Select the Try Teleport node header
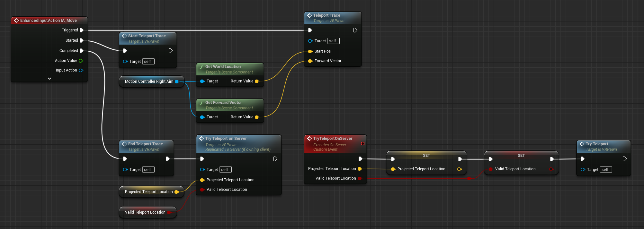The height and width of the screenshot is (229, 644). pyautogui.click(x=604, y=147)
